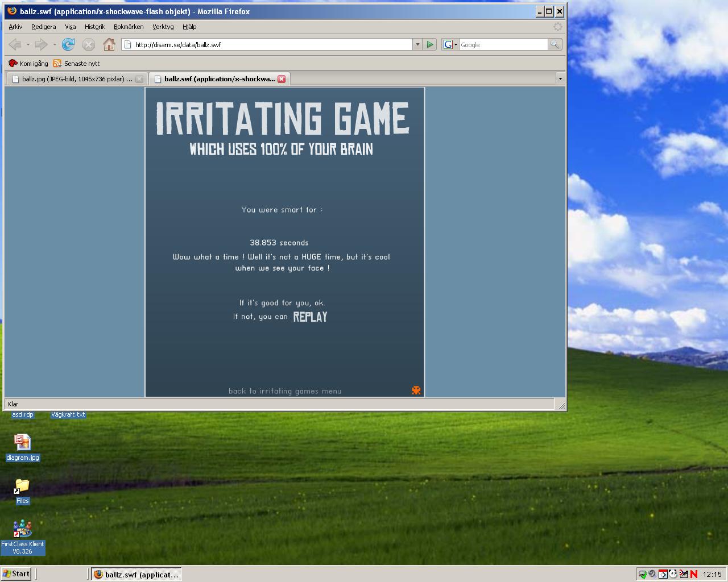Click into the address bar URL field
The width and height of the screenshot is (728, 582).
273,44
